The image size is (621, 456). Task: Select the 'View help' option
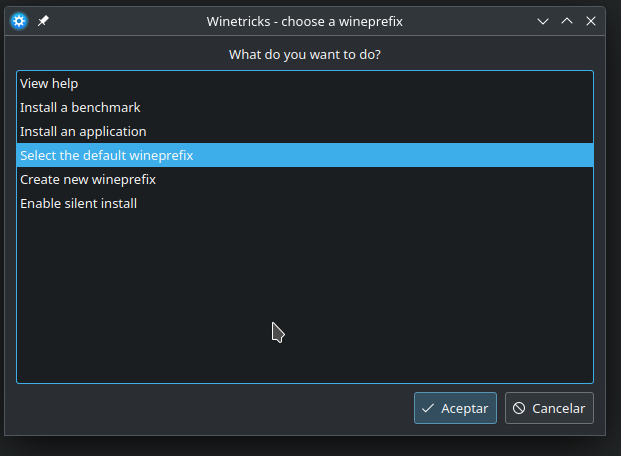coord(49,83)
